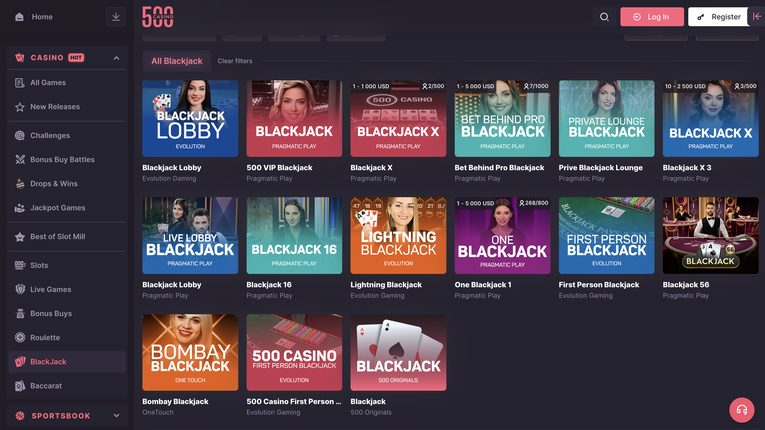The width and height of the screenshot is (765, 430).
Task: Click the Roulette wheel icon
Action: pos(20,337)
